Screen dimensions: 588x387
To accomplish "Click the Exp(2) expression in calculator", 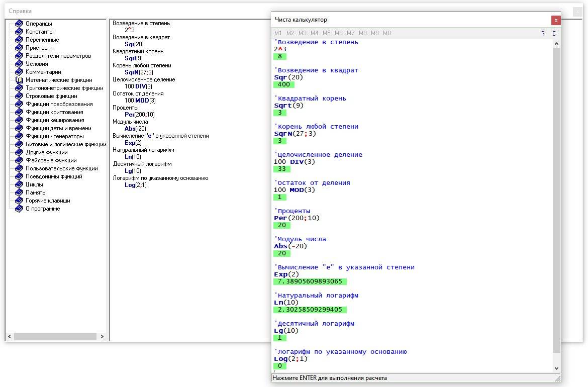I will [x=286, y=274].
